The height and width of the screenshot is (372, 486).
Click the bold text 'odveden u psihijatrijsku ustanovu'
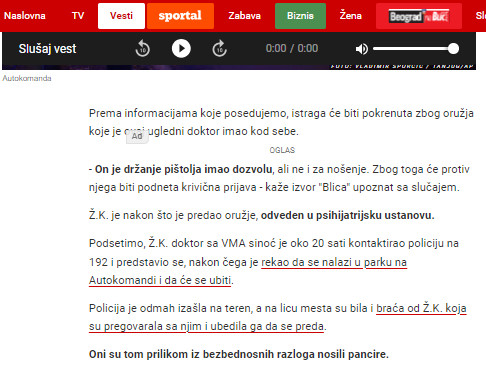tap(346, 215)
